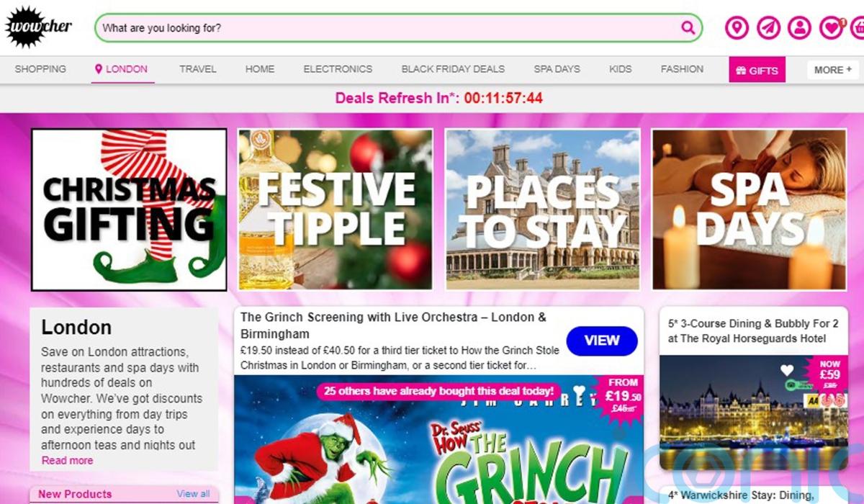Save Royal Horseguards deal with heart icon
The image size is (864, 504).
tap(787, 371)
